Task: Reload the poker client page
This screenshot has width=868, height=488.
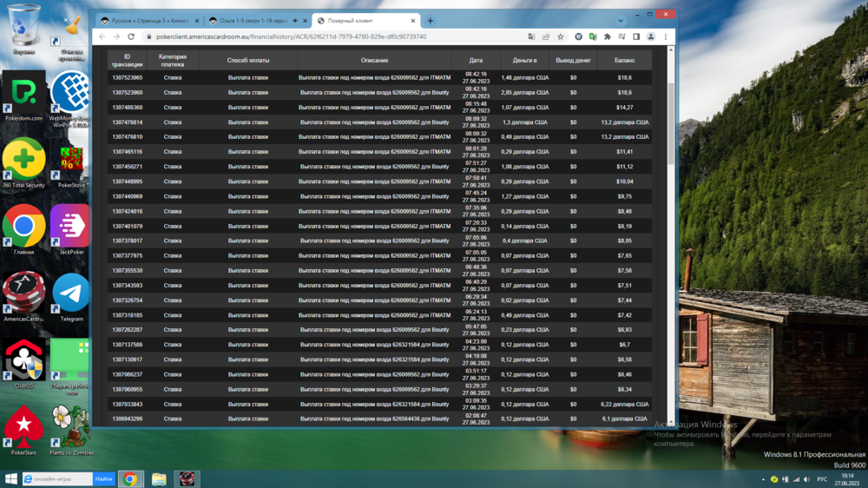Action: 131,37
